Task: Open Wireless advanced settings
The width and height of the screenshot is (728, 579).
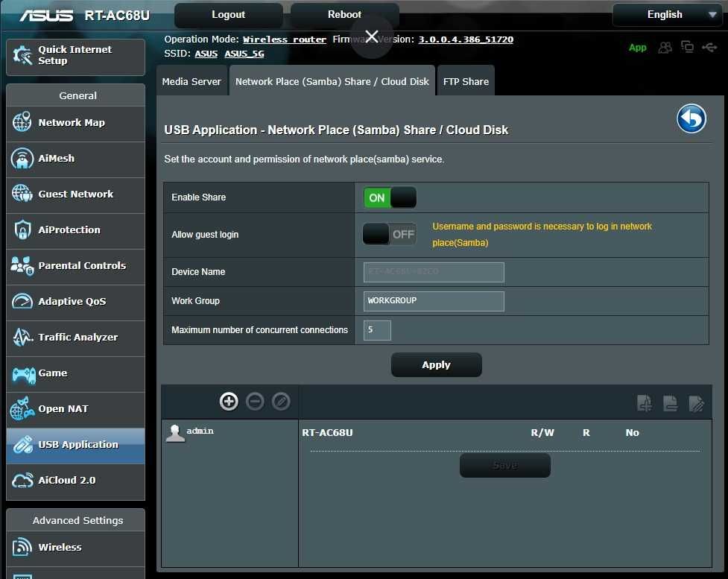Action: (76, 548)
